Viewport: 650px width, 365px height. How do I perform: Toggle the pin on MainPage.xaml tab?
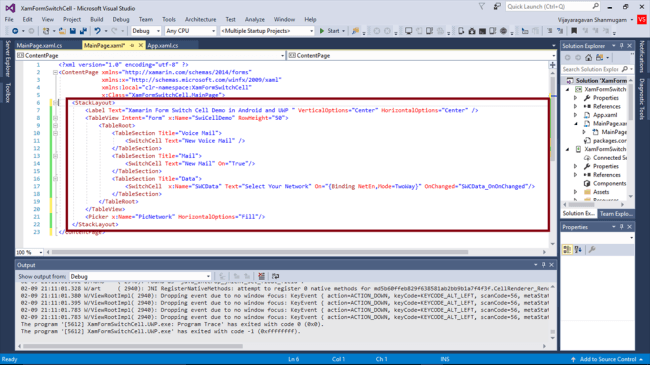coord(132,46)
